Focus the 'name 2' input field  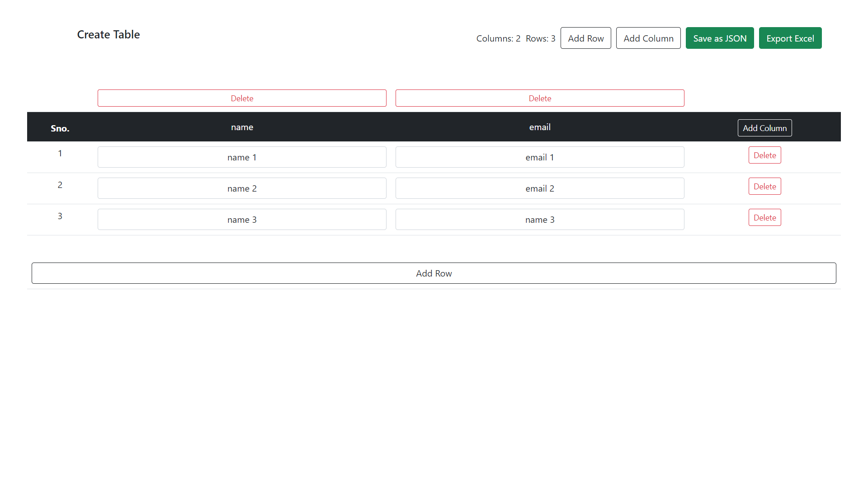242,188
